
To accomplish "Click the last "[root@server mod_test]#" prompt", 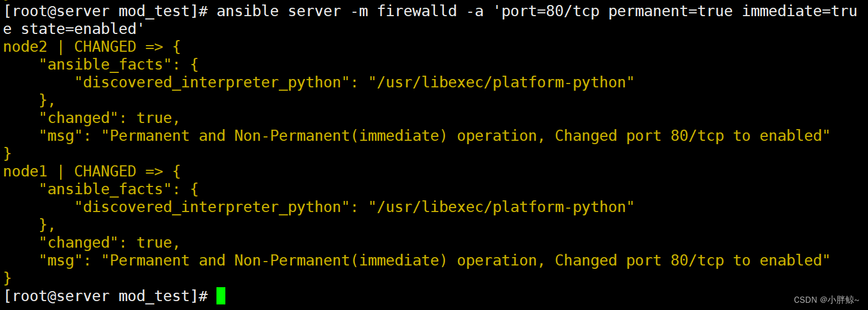I will tap(106, 296).
